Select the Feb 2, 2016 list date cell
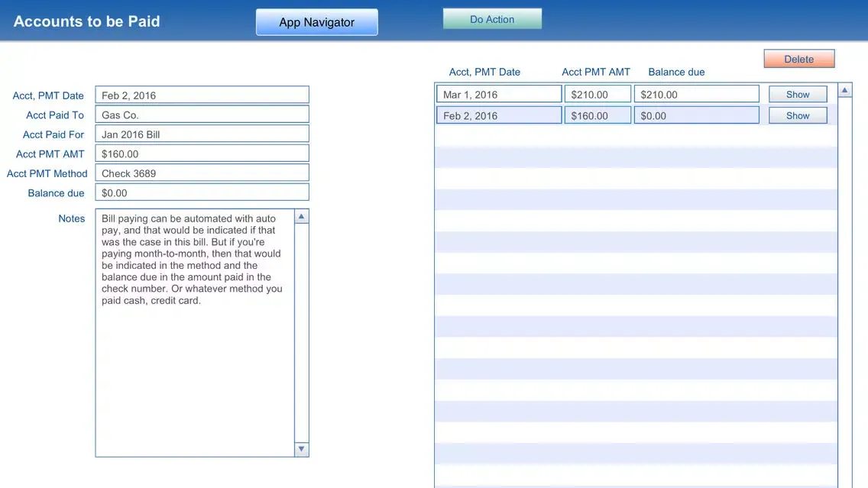This screenshot has width=868, height=488. (x=499, y=116)
